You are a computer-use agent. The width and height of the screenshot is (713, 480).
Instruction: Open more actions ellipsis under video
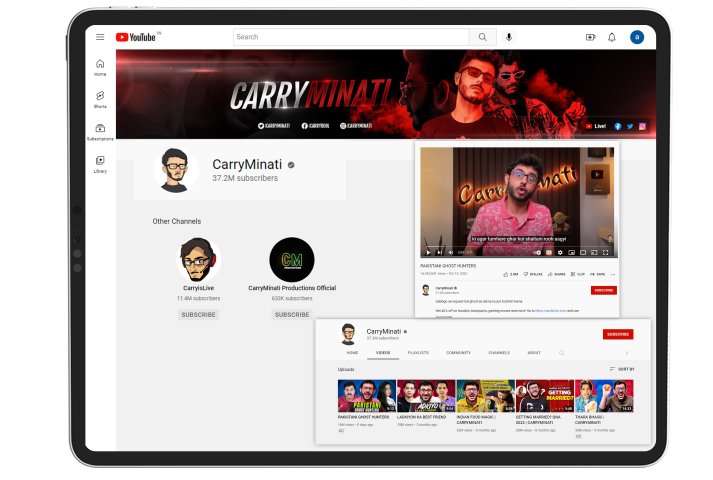click(x=613, y=274)
